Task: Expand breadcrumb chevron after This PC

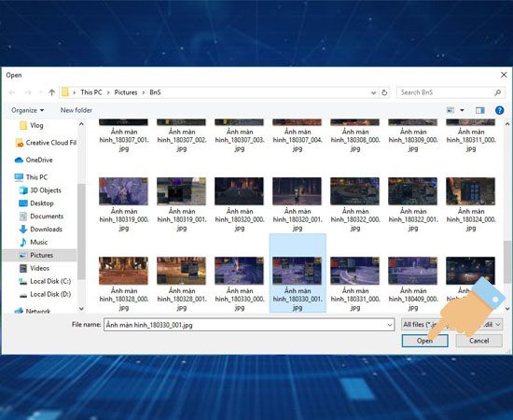Action: (x=108, y=92)
